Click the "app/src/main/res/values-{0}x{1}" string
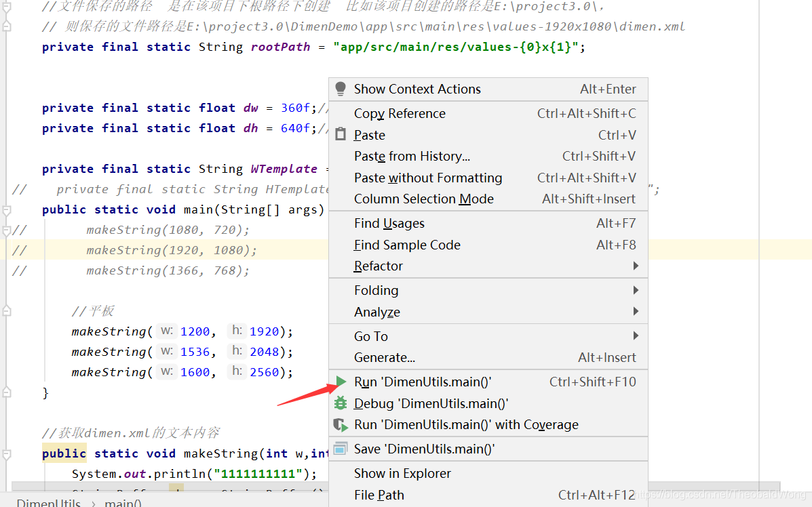Image resolution: width=812 pixels, height=507 pixels. tap(456, 47)
